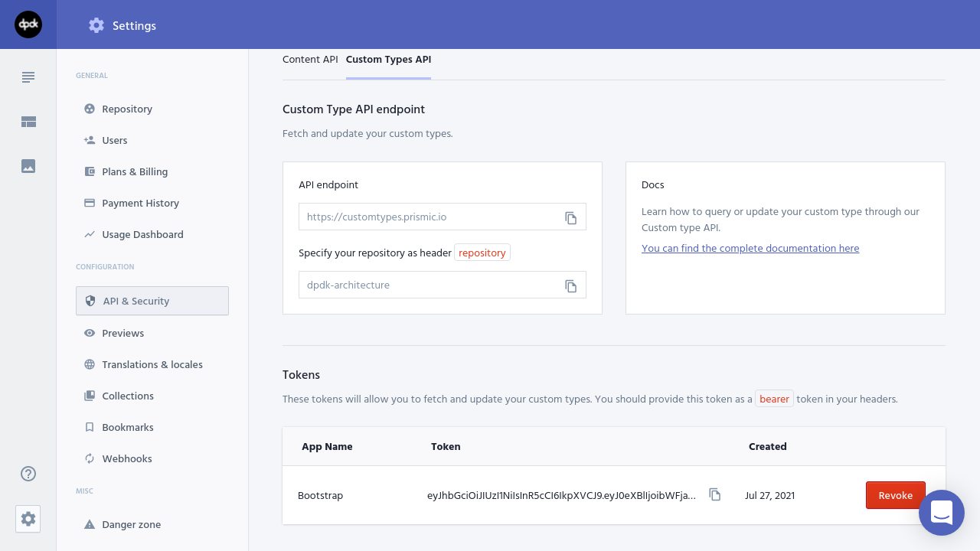Click the Created column header
980x551 pixels.
click(767, 446)
